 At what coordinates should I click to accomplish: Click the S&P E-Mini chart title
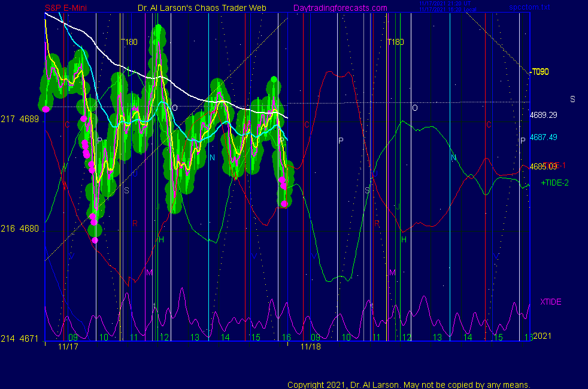(x=66, y=8)
